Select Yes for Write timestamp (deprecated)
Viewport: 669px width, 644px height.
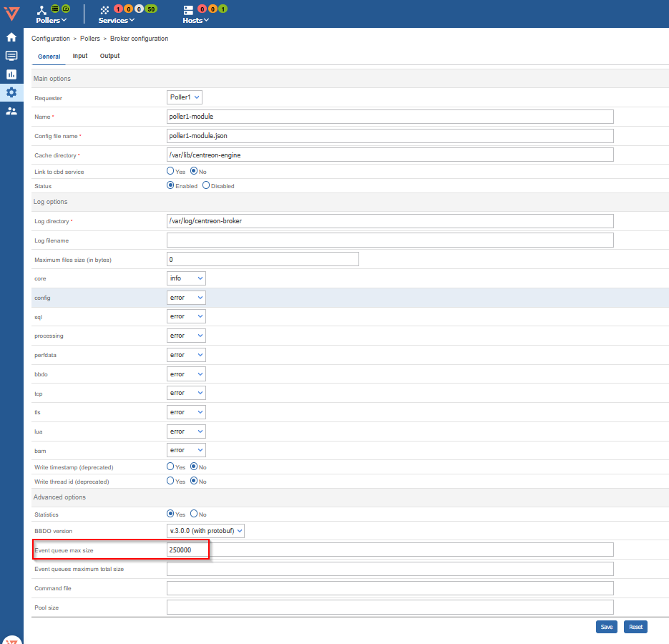170,467
